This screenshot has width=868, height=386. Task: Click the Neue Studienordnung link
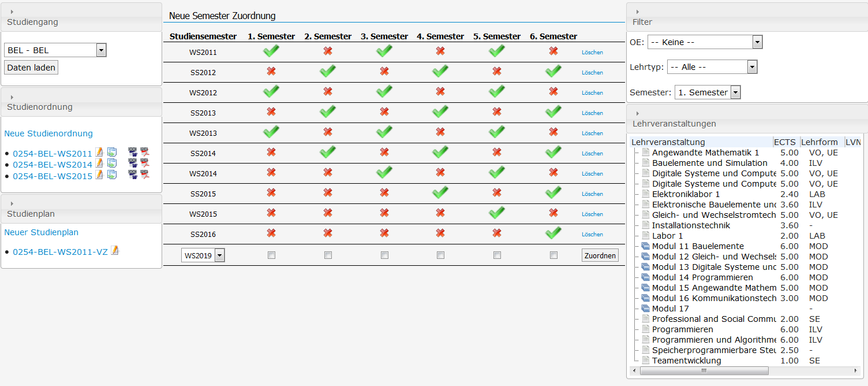pos(48,133)
